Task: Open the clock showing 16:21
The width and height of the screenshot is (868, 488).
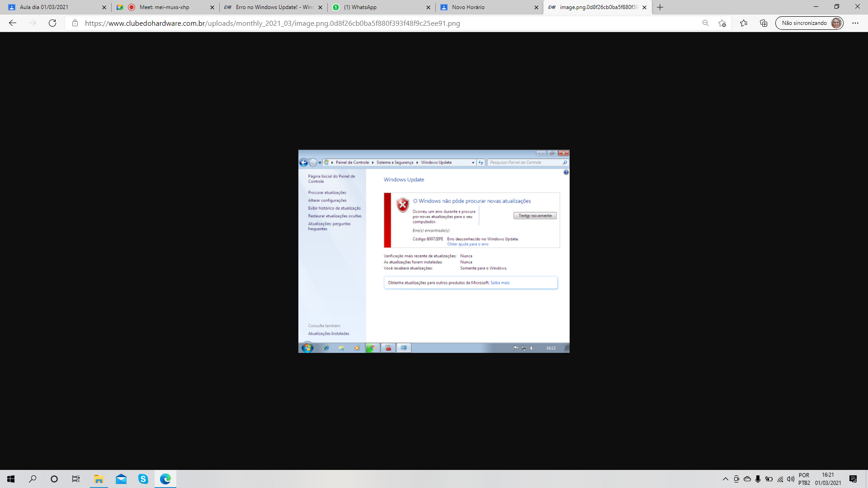Action: (x=828, y=479)
